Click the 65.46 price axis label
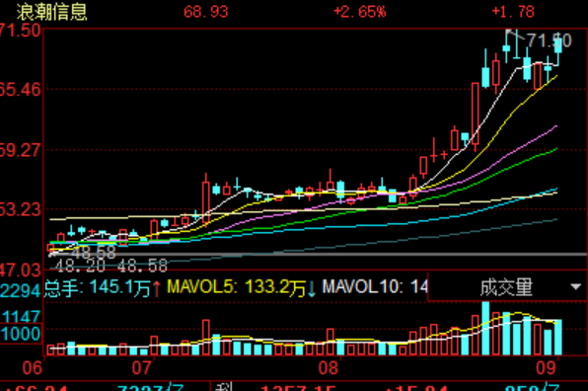This screenshot has width=588, height=391. 21,90
